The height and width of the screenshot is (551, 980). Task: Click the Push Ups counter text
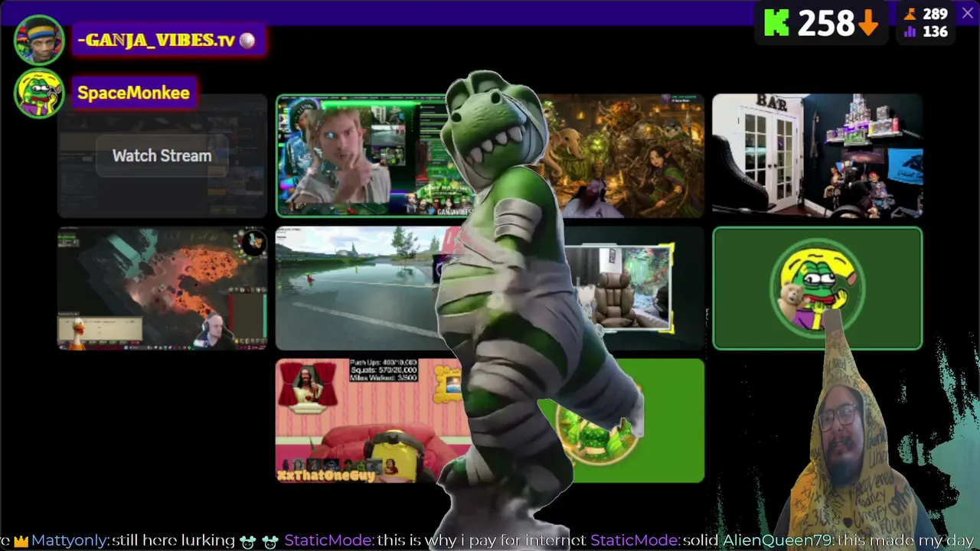point(383,363)
